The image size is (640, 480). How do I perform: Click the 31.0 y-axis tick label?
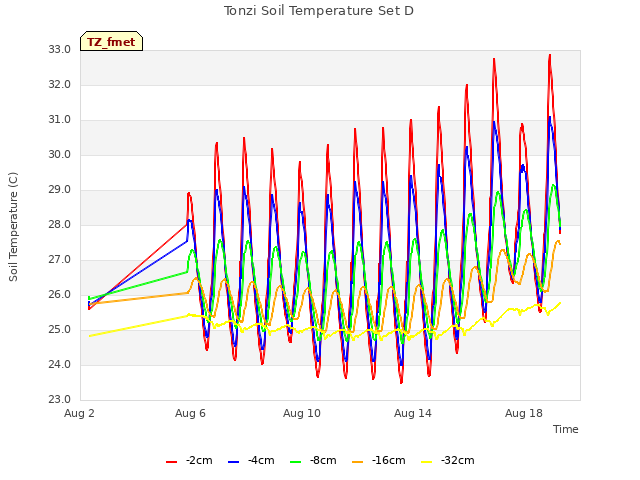[60, 120]
